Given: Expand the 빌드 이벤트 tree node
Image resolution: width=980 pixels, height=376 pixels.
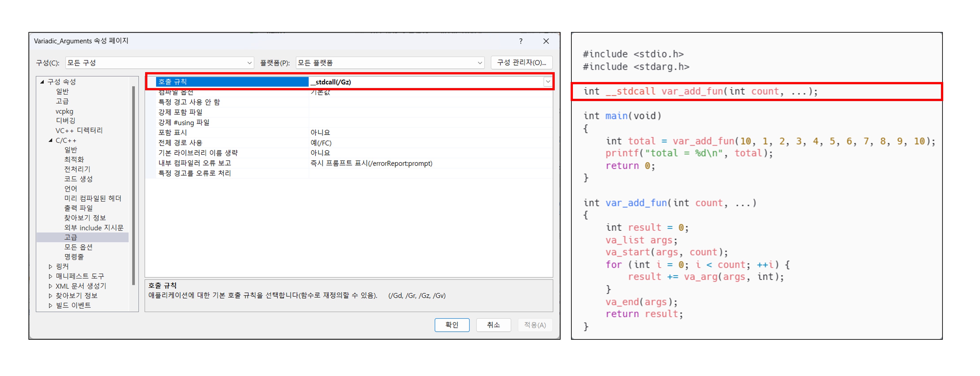Looking at the screenshot, I should (x=51, y=305).
